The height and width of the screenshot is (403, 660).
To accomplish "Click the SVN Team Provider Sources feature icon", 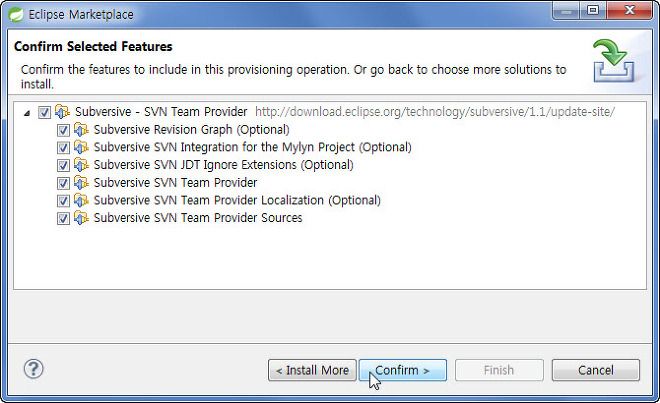I will pos(81,218).
